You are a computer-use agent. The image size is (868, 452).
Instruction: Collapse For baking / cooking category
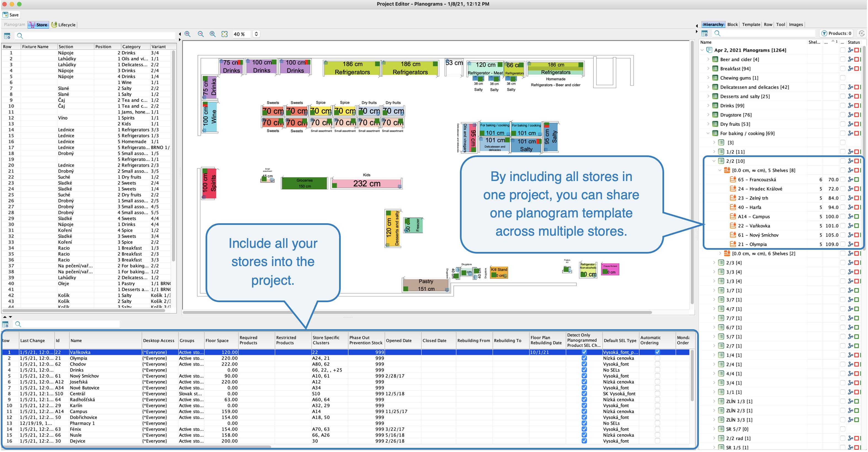point(708,134)
